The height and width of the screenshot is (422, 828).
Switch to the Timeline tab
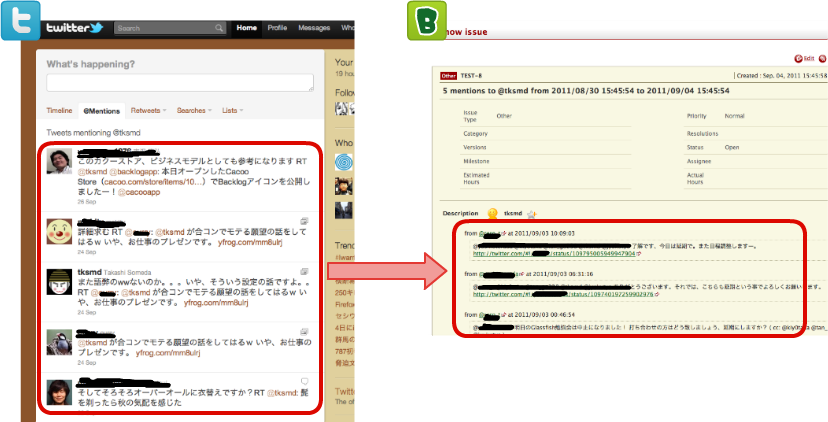(59, 110)
